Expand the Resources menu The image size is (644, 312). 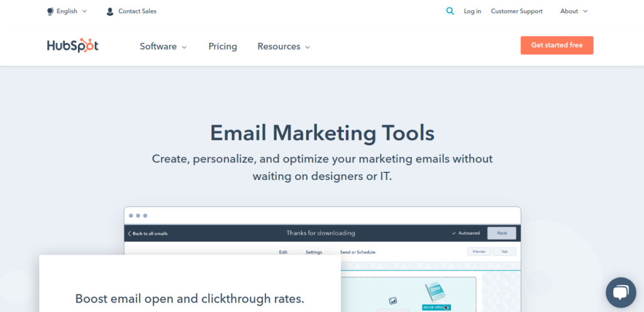click(x=284, y=47)
